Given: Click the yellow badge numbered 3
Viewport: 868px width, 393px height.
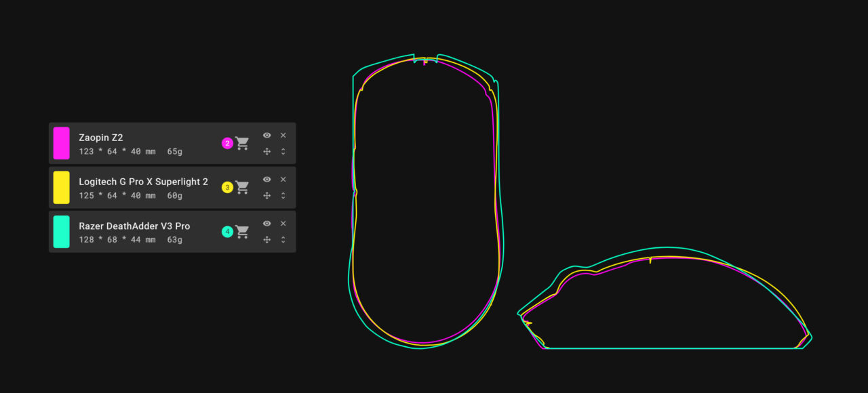Looking at the screenshot, I should click(227, 188).
